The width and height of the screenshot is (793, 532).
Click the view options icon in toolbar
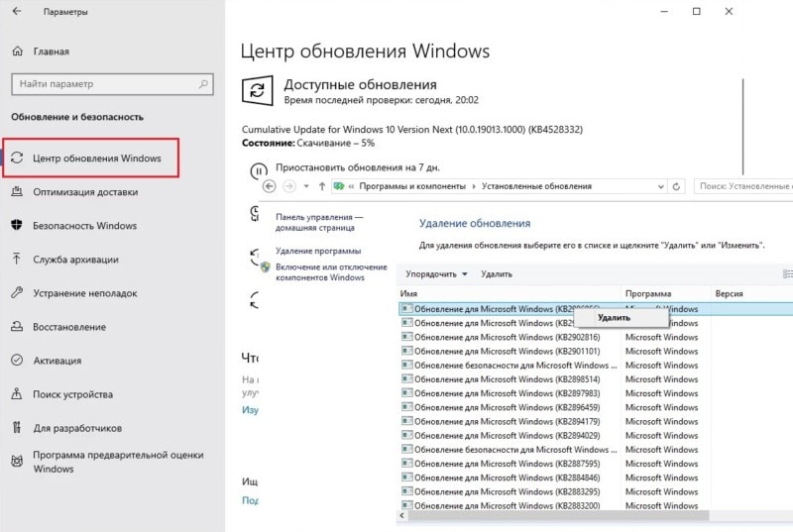(x=787, y=273)
